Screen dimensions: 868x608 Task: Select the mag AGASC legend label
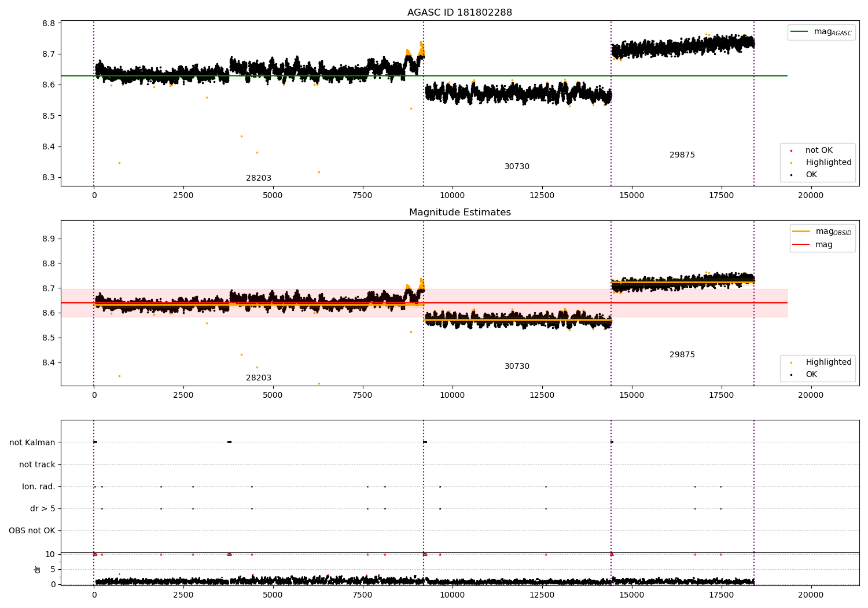pyautogui.click(x=833, y=32)
